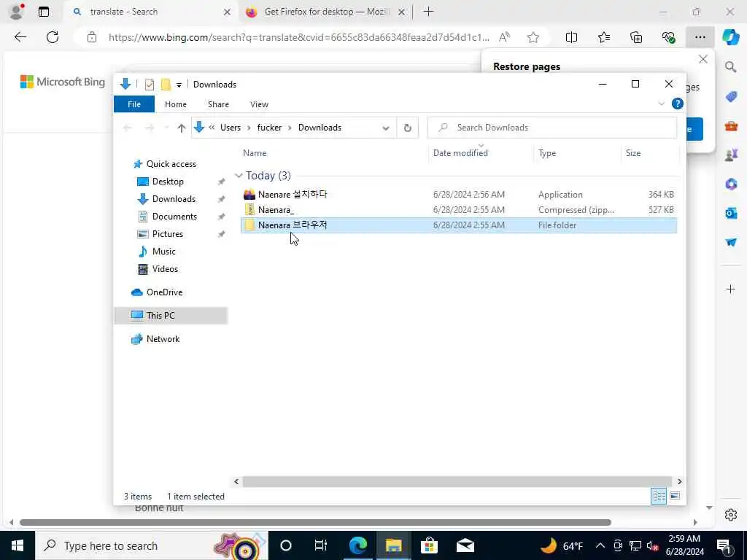Select Desktop in Quick access
The height and width of the screenshot is (560, 747).
(x=168, y=182)
